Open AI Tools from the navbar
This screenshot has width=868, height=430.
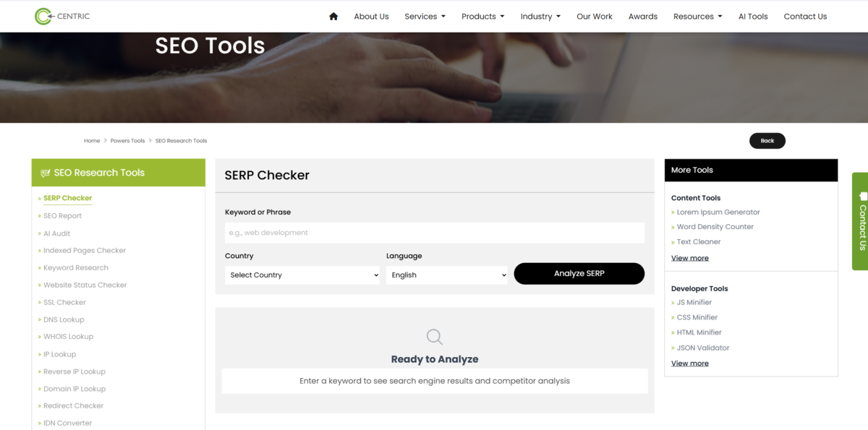(753, 17)
